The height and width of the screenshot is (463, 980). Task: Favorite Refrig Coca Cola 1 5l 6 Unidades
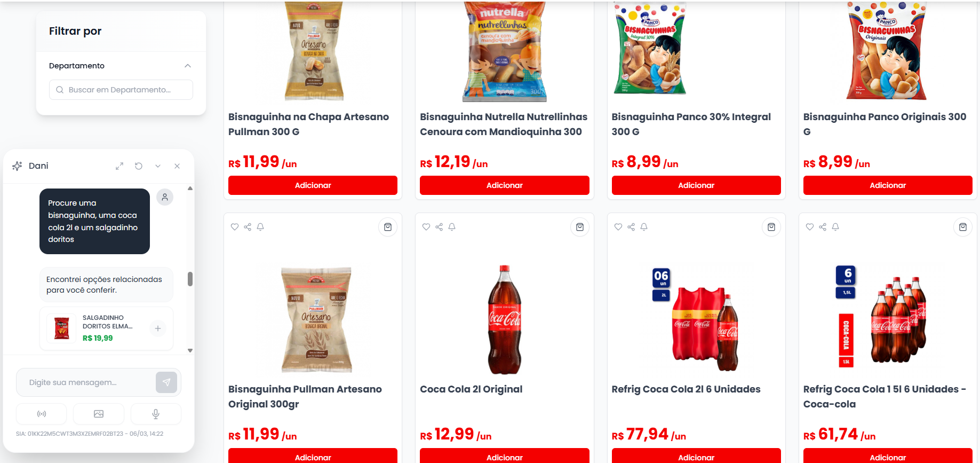(810, 227)
